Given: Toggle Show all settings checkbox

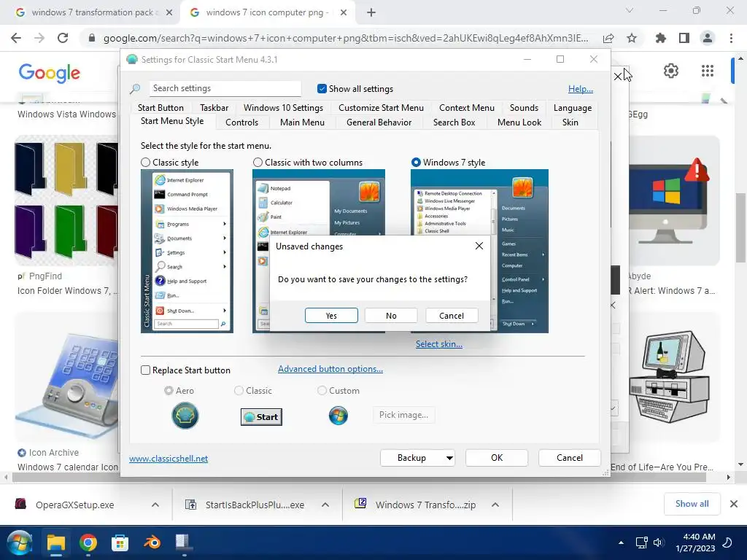Looking at the screenshot, I should [322, 88].
